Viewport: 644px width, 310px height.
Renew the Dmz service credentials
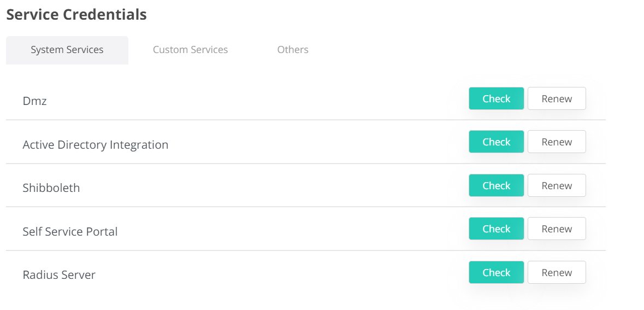[x=557, y=99]
